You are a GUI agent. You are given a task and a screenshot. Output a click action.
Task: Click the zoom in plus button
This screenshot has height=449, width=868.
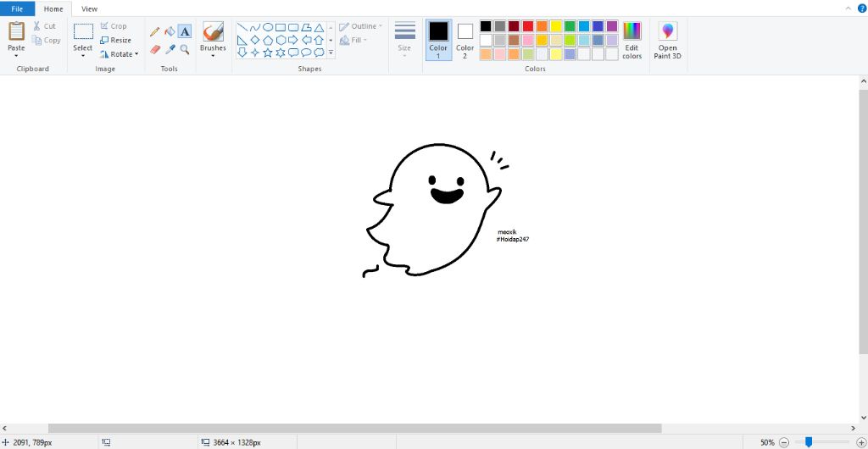coord(861,442)
